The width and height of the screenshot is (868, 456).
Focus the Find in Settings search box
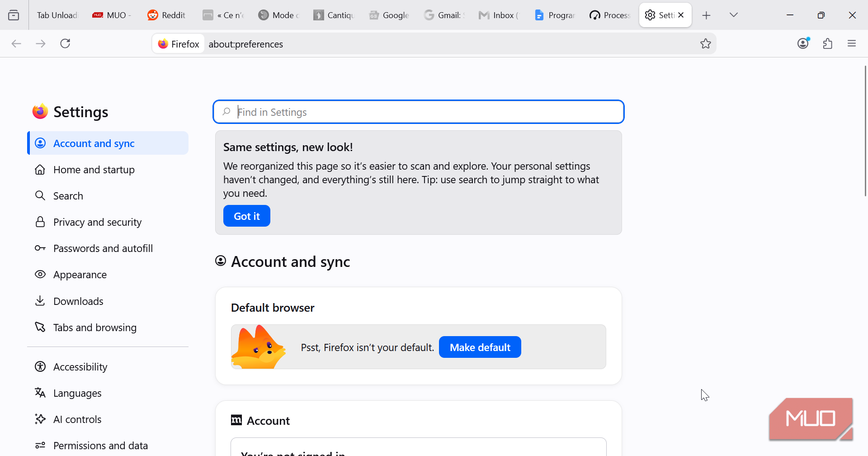419,112
